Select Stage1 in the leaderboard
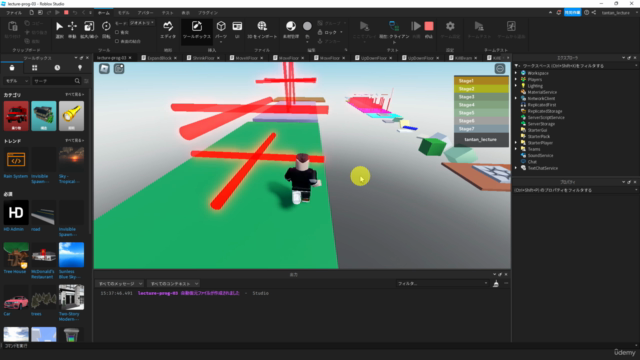 481,81
